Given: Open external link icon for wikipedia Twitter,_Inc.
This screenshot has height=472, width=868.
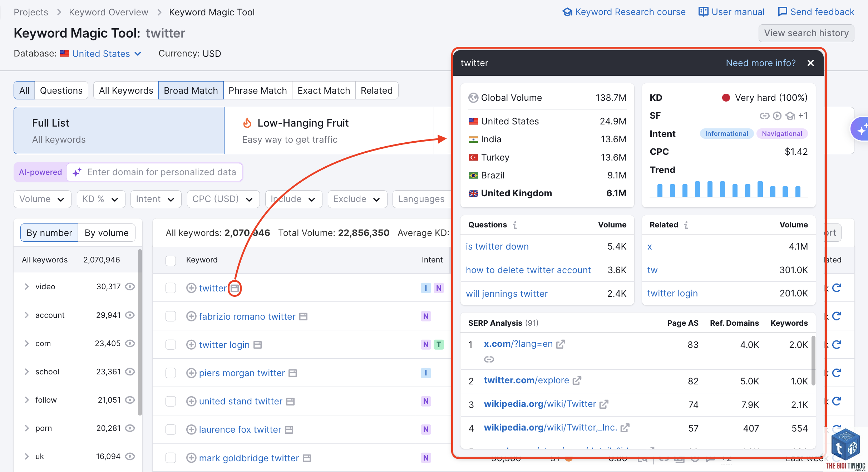Looking at the screenshot, I should (625, 428).
